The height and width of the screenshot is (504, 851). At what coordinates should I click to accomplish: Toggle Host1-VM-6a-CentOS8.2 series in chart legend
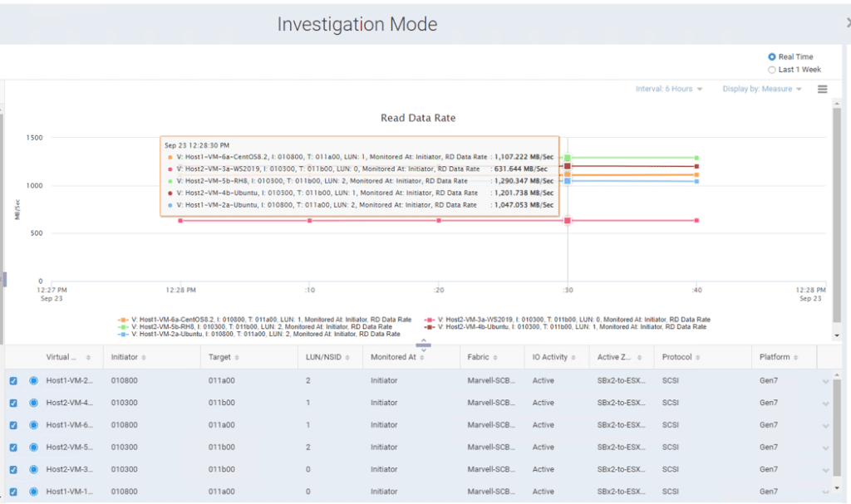264,320
